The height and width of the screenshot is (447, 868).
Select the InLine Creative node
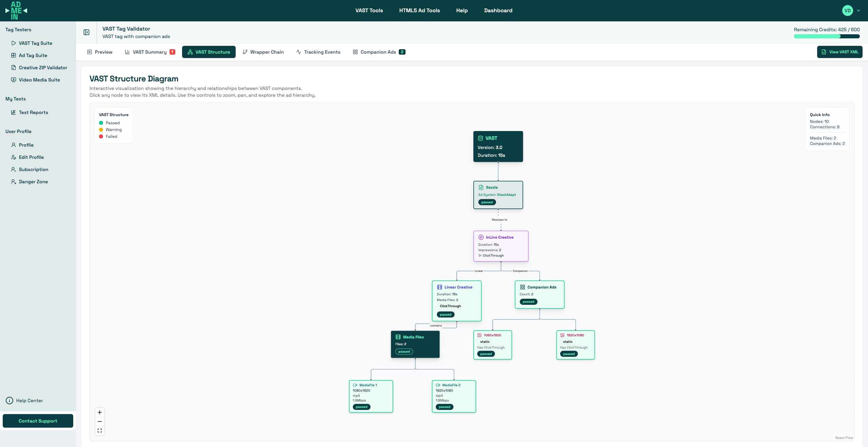click(500, 246)
